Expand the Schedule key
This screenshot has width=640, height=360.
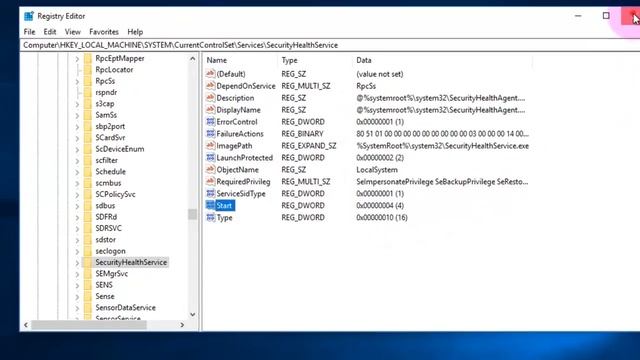click(x=77, y=172)
